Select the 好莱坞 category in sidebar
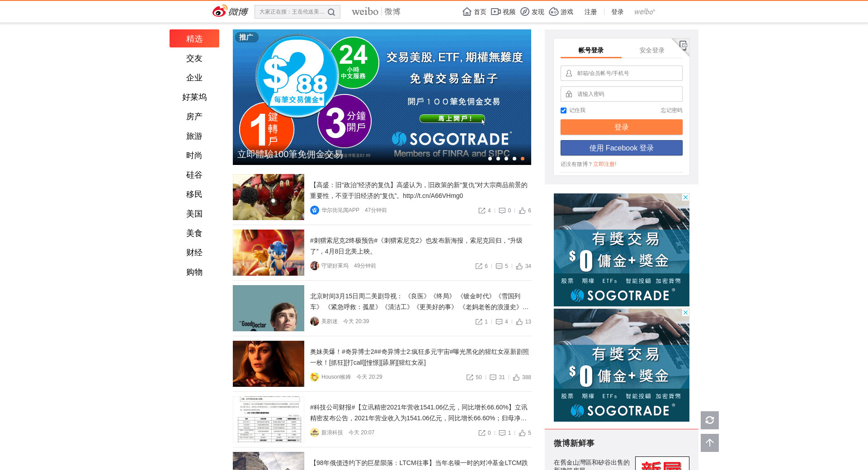This screenshot has width=868, height=470. (x=194, y=97)
